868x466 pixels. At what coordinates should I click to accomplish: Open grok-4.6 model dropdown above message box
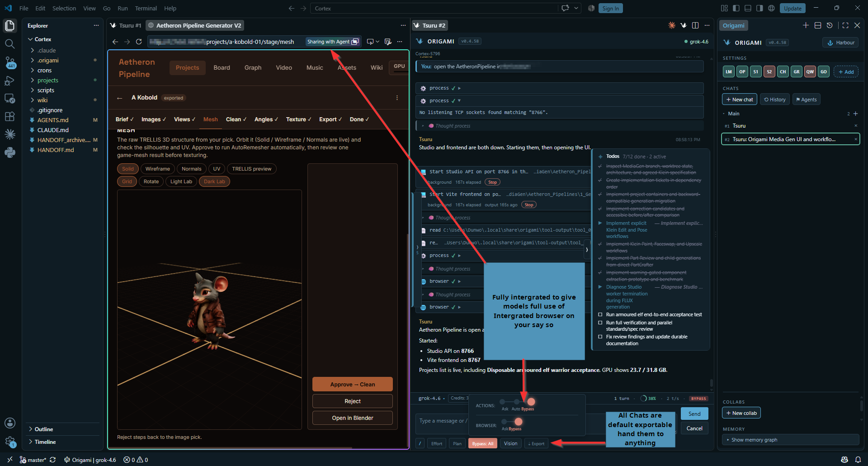tap(431, 398)
